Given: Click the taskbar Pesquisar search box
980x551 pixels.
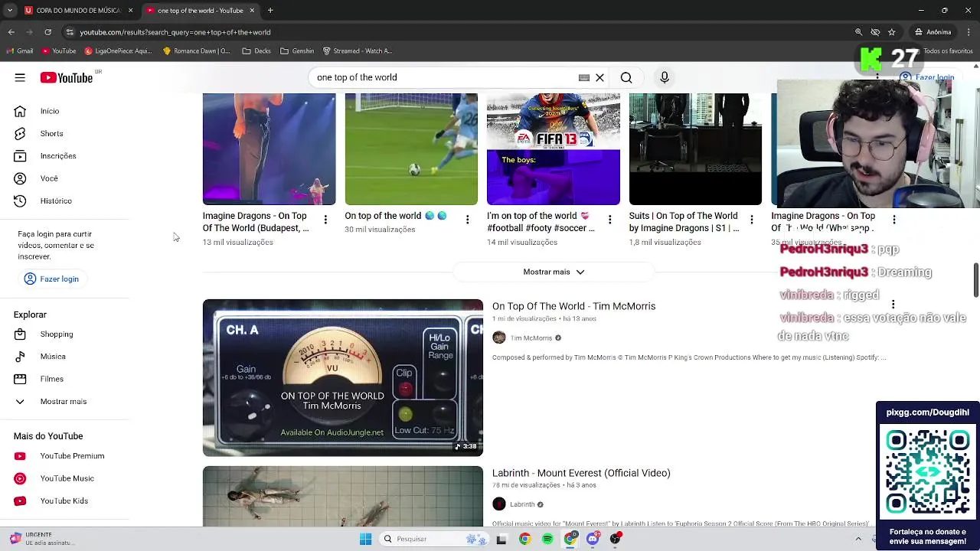Looking at the screenshot, I should pos(435,539).
